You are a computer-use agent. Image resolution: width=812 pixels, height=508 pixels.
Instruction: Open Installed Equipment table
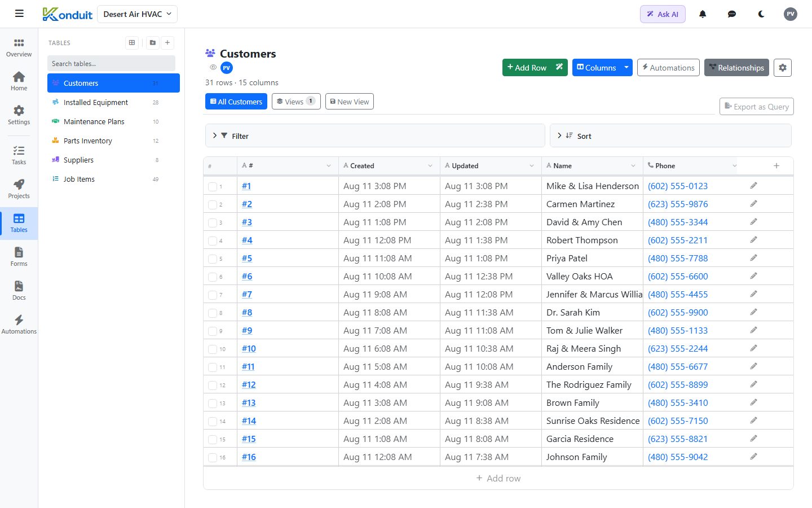pos(113,102)
